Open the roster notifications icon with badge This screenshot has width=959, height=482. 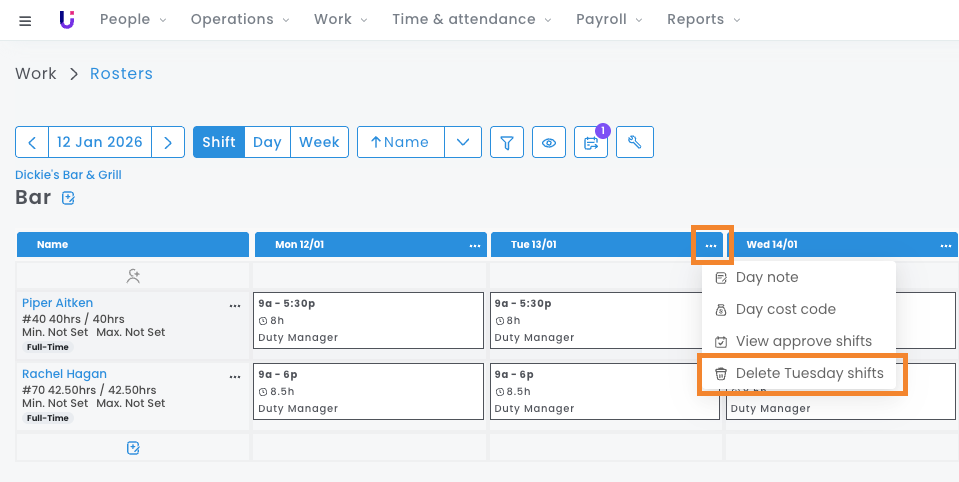(x=591, y=143)
